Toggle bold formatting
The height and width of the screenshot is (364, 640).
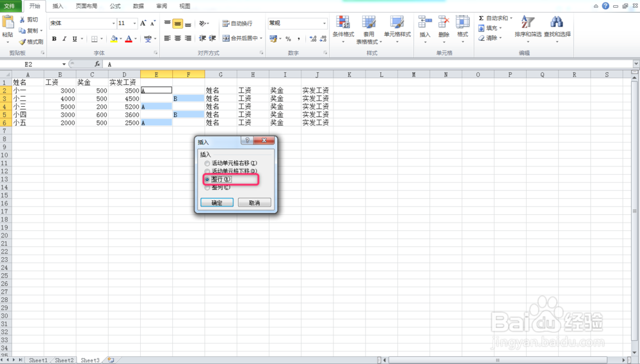[54, 39]
